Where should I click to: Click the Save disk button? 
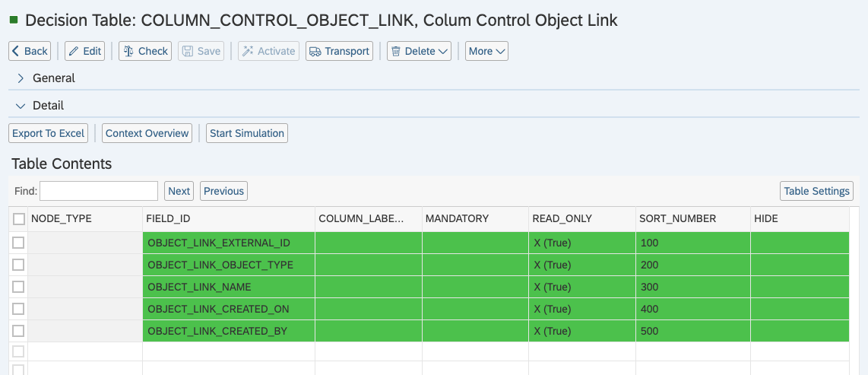click(201, 51)
